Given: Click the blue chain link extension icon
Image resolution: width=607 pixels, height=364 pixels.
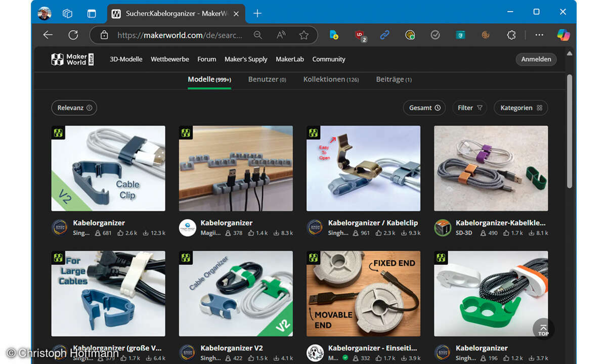Looking at the screenshot, I should pyautogui.click(x=384, y=35).
